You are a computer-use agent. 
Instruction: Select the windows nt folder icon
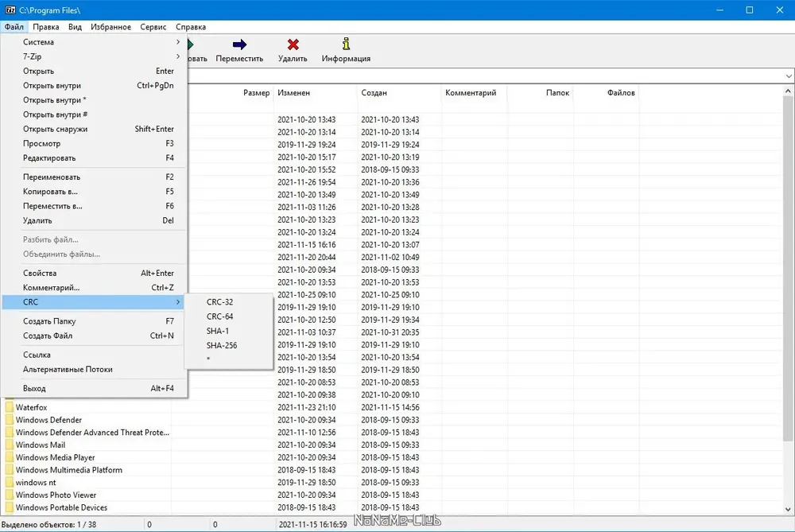pyautogui.click(x=9, y=483)
